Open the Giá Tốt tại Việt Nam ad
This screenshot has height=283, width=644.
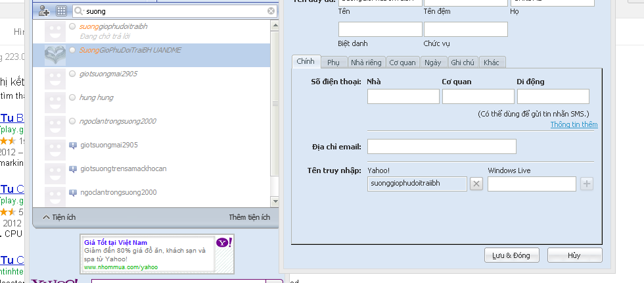pos(116,243)
